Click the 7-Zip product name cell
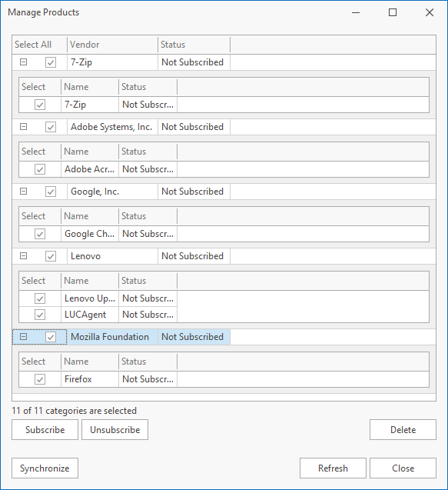Screen dimensions: 448x490 click(x=90, y=105)
